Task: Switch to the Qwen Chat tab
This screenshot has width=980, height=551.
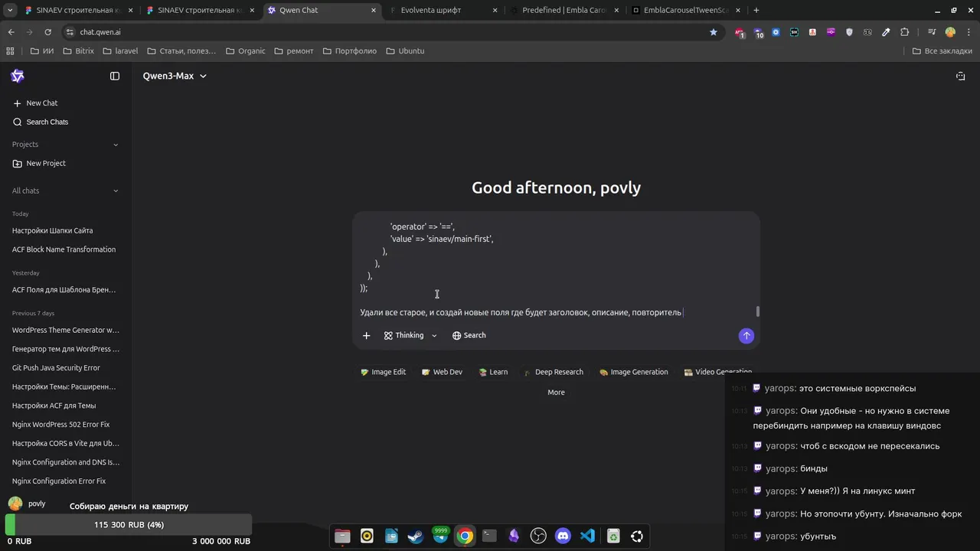Action: click(x=322, y=11)
